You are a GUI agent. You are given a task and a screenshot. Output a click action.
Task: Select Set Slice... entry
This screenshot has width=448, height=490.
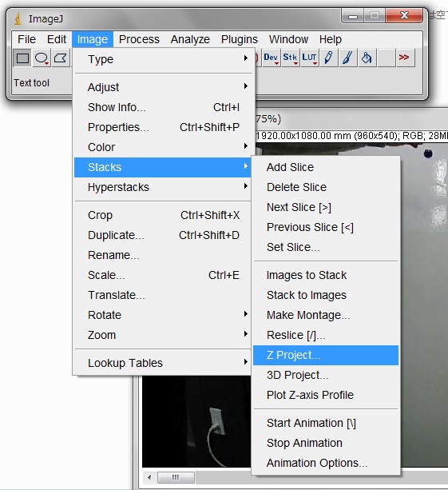[x=326, y=247]
